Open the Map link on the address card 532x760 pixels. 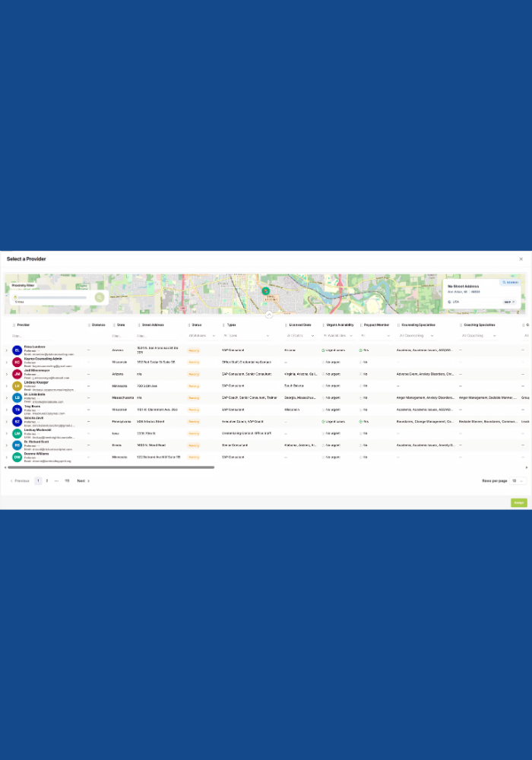point(509,302)
